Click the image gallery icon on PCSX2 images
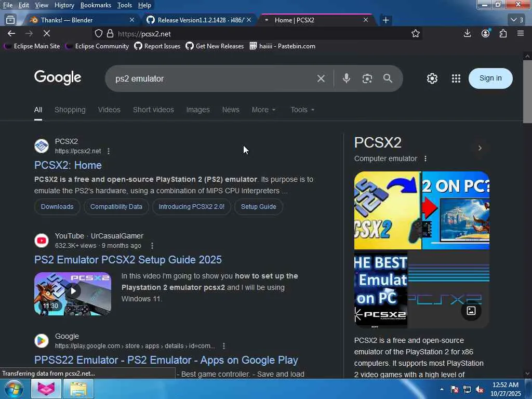Image resolution: width=532 pixels, height=399 pixels. [471, 311]
